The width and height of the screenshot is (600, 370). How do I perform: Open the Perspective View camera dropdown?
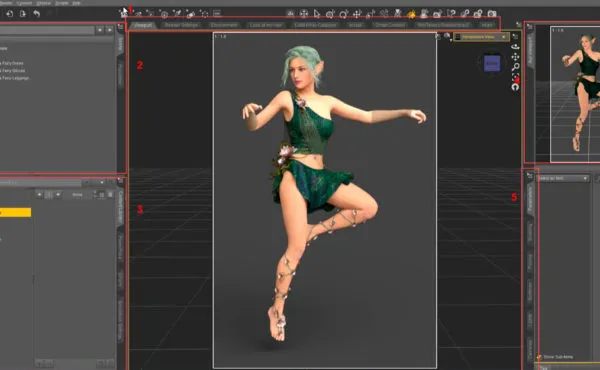481,37
